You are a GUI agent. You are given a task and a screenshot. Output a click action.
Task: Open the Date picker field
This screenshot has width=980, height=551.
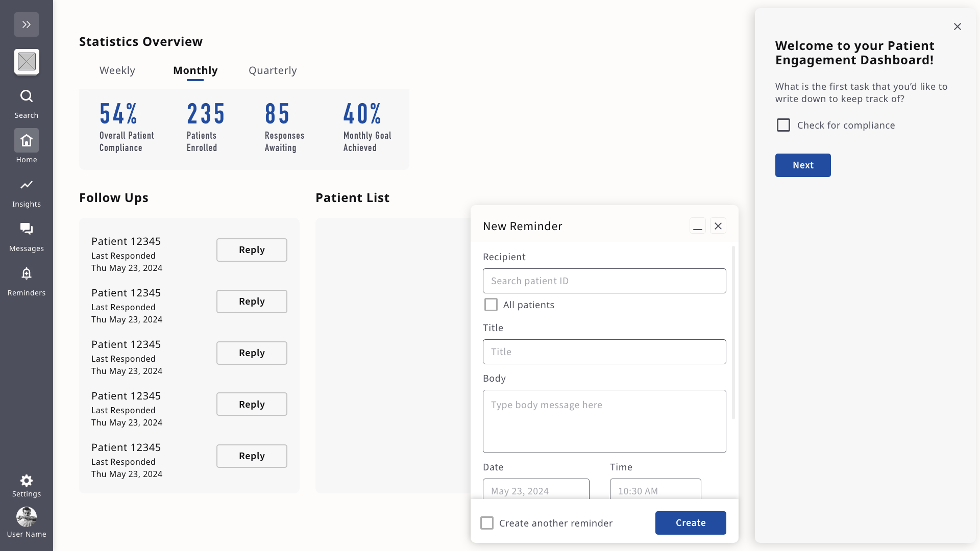[536, 490]
